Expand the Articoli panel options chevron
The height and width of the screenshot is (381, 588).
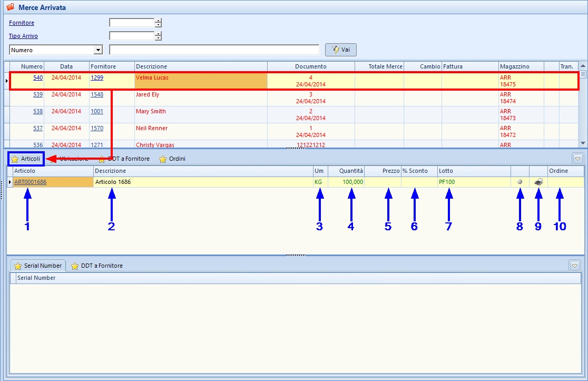pos(578,158)
